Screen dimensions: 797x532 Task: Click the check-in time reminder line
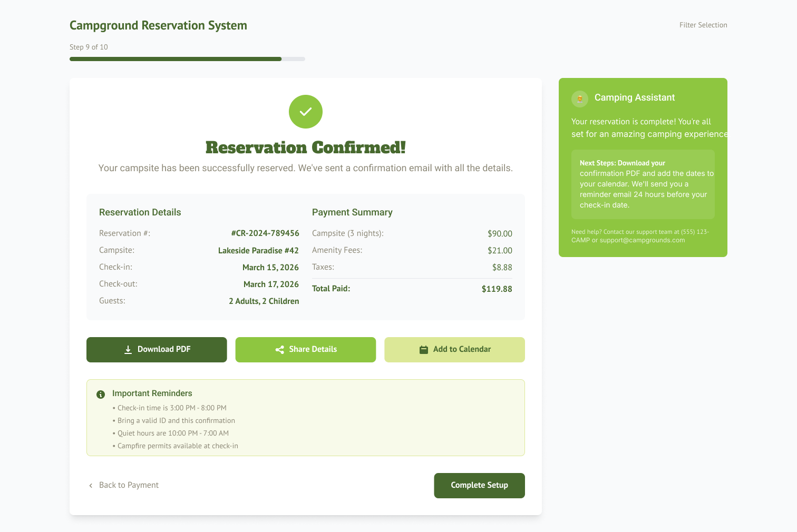pos(169,408)
